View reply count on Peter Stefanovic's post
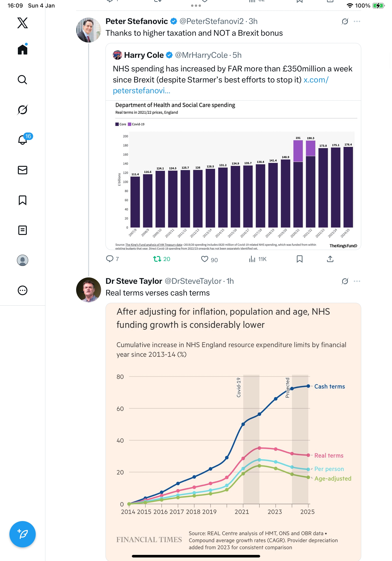 coord(112,259)
